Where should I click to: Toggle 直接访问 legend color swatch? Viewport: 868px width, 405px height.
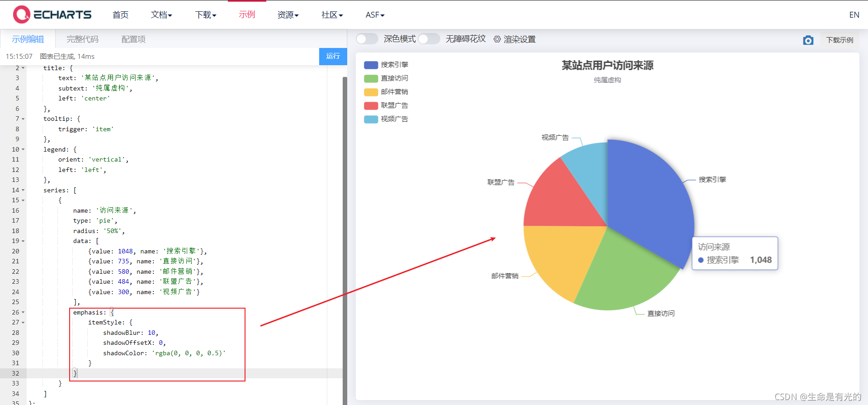[371, 78]
